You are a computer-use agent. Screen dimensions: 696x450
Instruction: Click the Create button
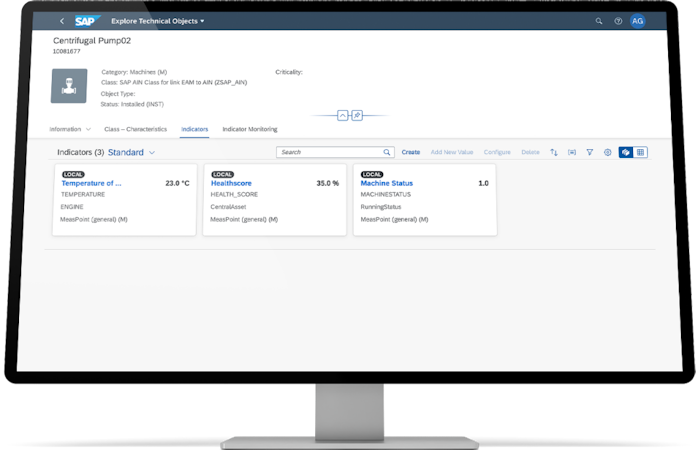tap(411, 152)
